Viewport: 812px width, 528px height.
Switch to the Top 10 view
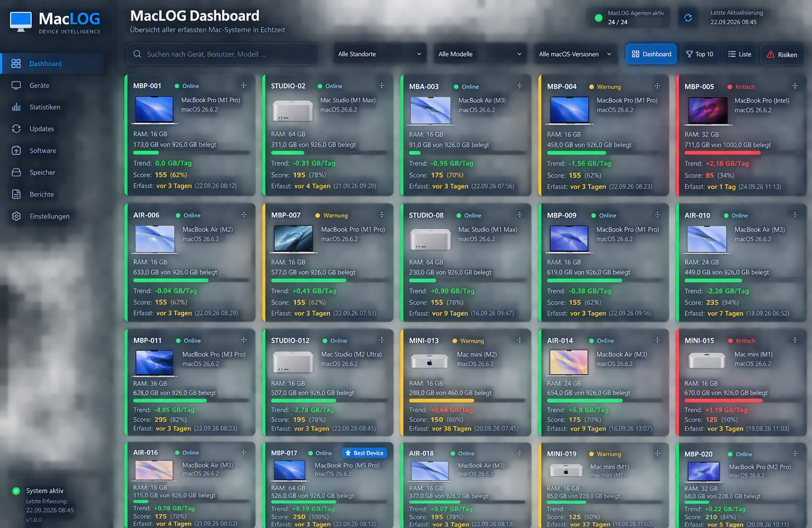(699, 54)
